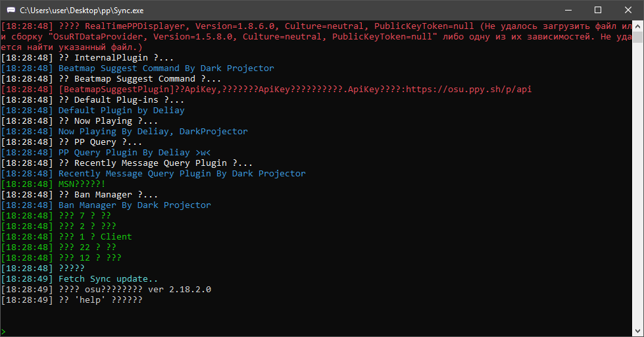
Task: Click the vertical scrollbar thumb
Action: tap(637, 37)
